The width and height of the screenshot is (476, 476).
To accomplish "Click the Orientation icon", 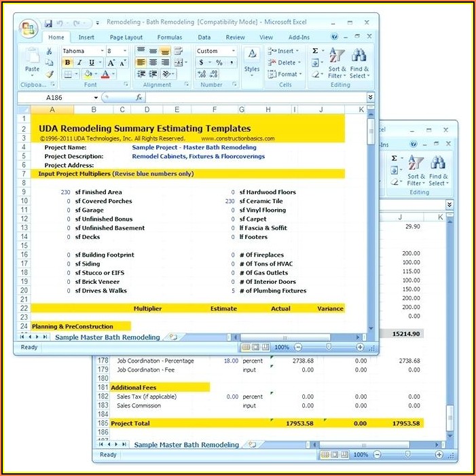I will point(166,74).
